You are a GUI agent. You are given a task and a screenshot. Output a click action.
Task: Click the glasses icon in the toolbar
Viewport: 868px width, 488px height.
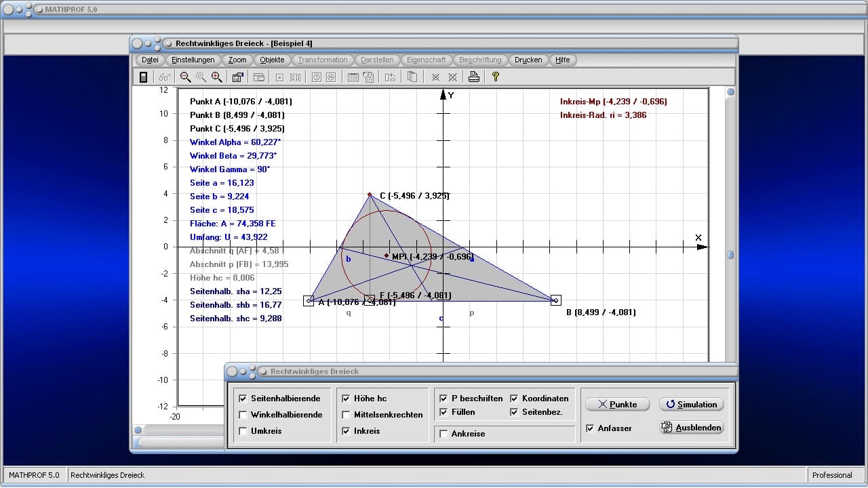164,77
